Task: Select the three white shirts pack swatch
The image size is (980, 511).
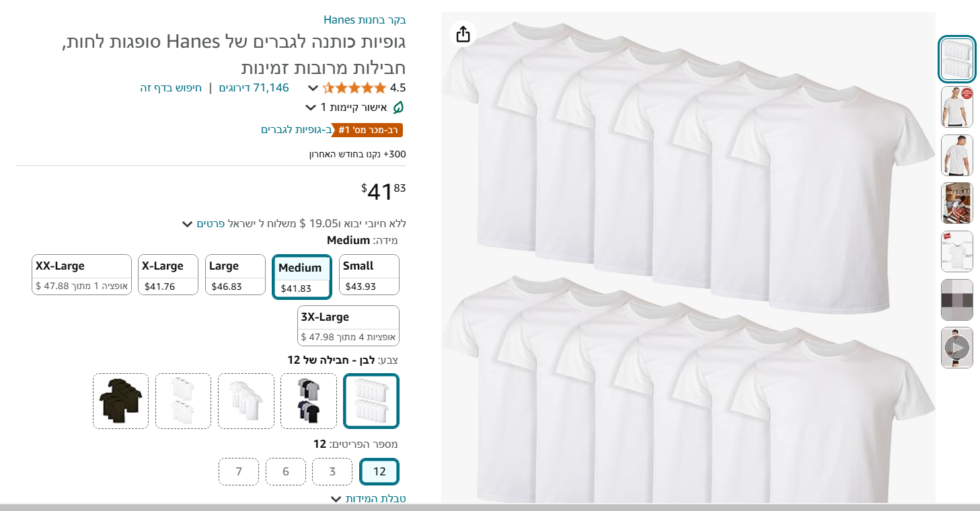Action: pos(246,401)
